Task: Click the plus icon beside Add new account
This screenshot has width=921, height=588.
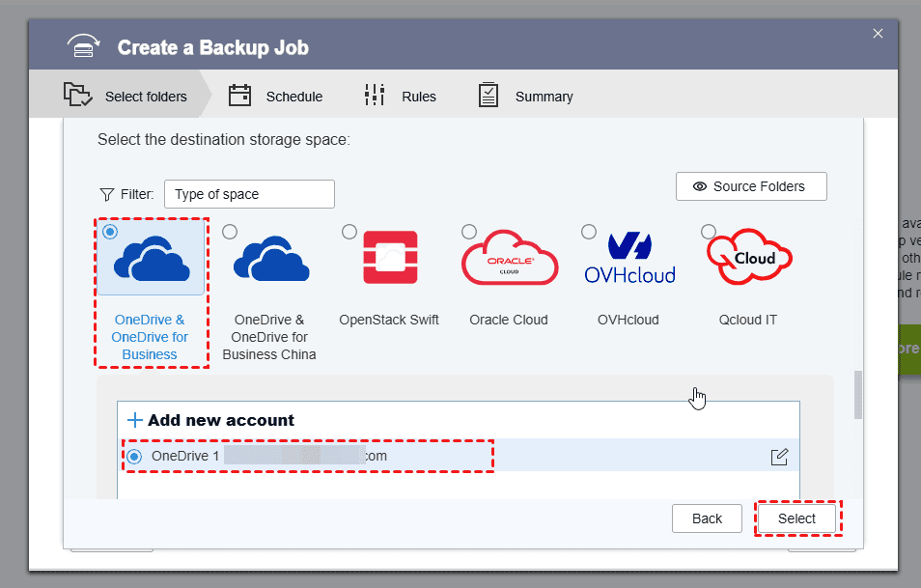Action: pyautogui.click(x=135, y=420)
